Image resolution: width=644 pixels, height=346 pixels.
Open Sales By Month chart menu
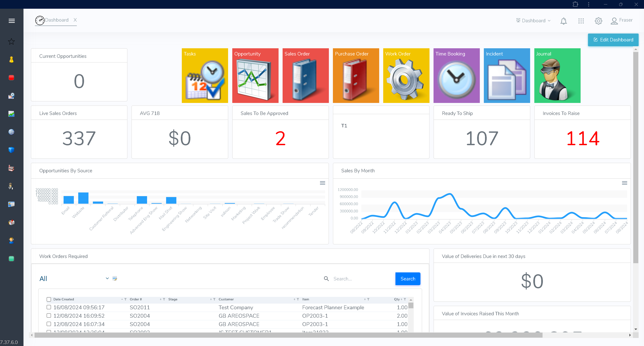(625, 183)
